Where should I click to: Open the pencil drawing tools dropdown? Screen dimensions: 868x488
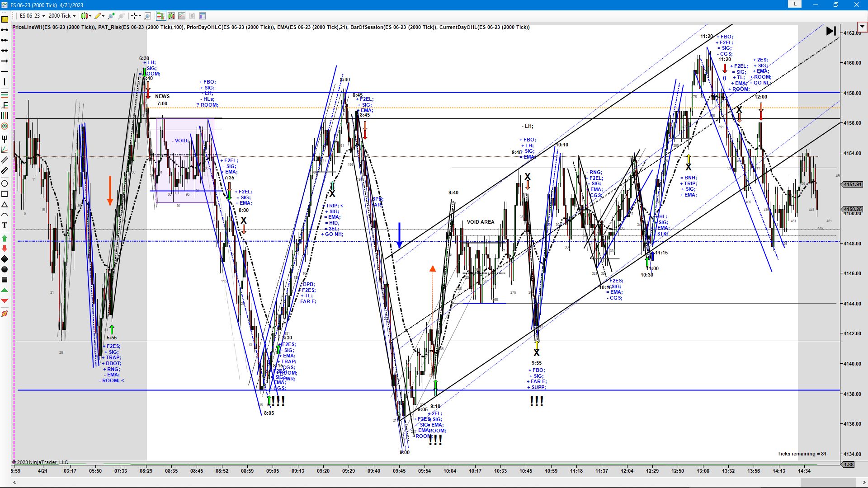pyautogui.click(x=99, y=16)
